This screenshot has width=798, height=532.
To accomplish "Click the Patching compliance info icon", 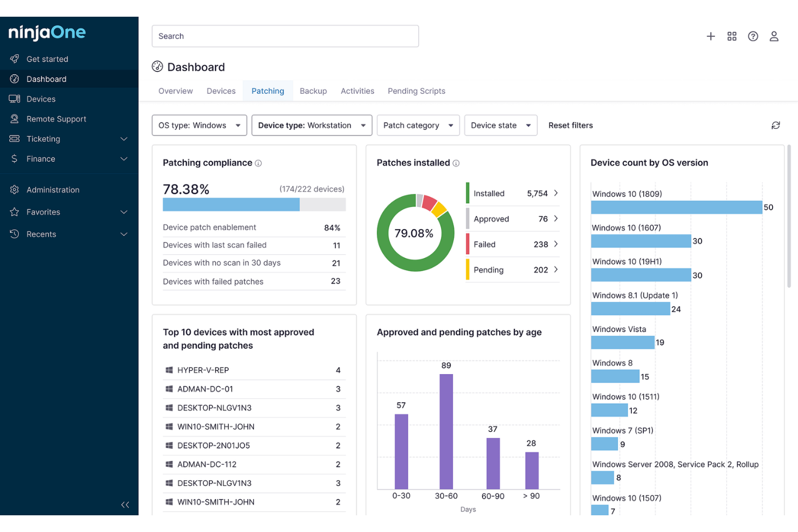I will pos(259,163).
